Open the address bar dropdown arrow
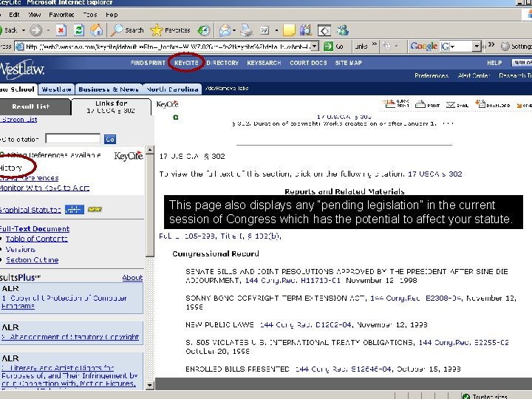Image resolution: width=532 pixels, height=399 pixels. tap(315, 46)
